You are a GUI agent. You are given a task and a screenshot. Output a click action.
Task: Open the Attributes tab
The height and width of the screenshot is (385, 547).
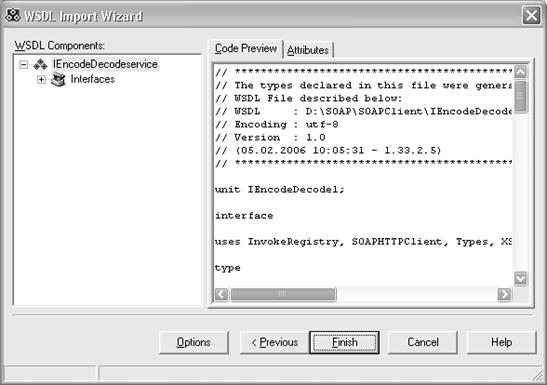308,50
